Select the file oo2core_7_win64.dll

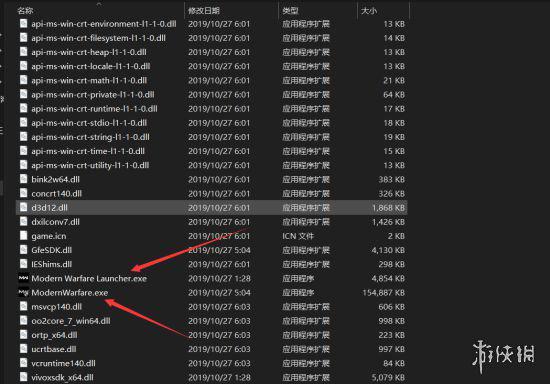coord(71,321)
